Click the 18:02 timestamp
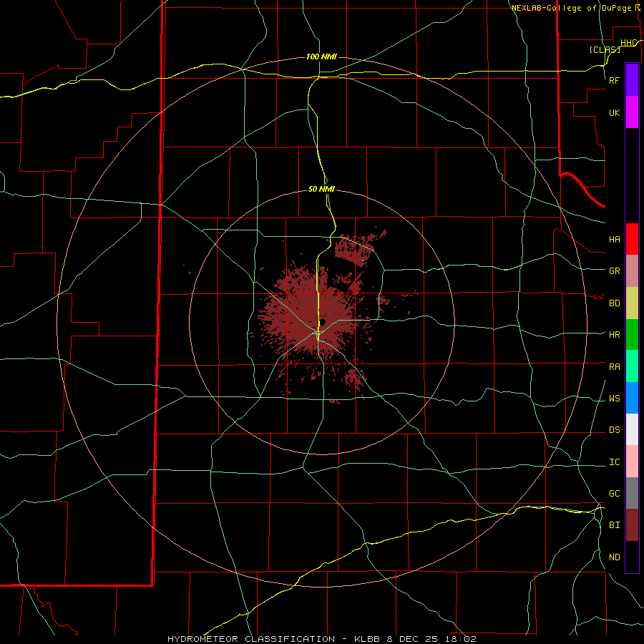Screen dimensions: 644x644 462,639
